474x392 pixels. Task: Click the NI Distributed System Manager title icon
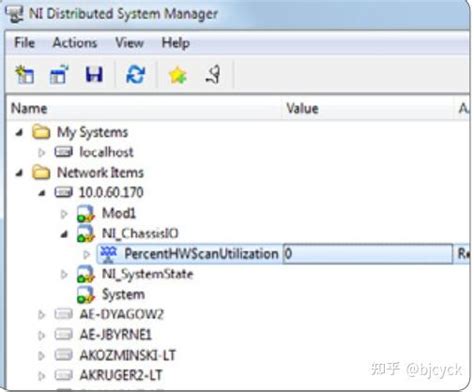(14, 14)
